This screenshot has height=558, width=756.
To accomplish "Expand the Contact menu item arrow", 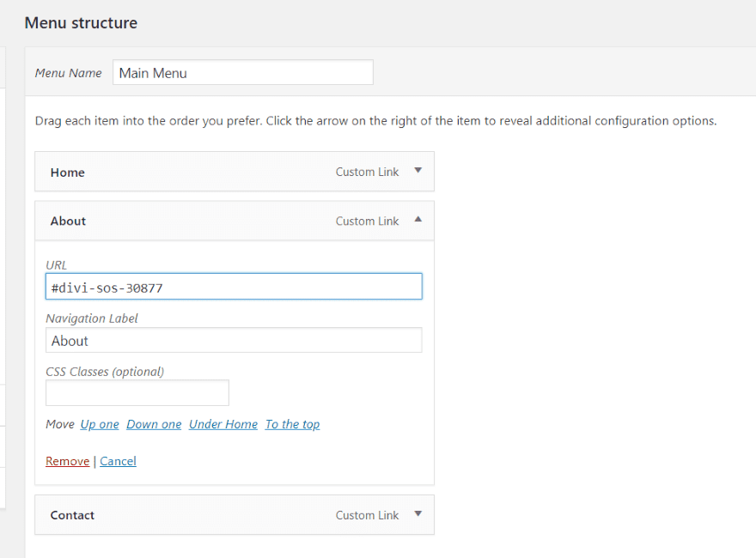I will point(418,513).
